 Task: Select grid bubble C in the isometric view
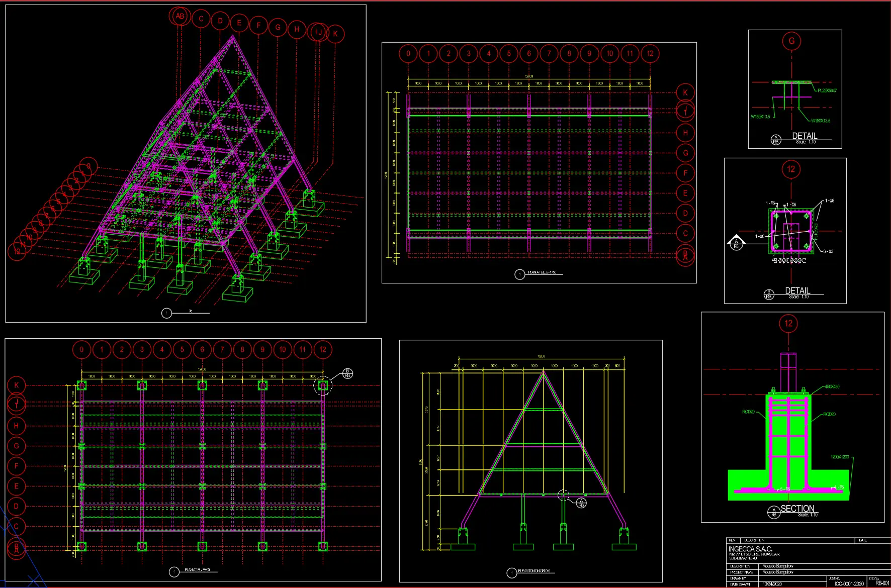(201, 19)
